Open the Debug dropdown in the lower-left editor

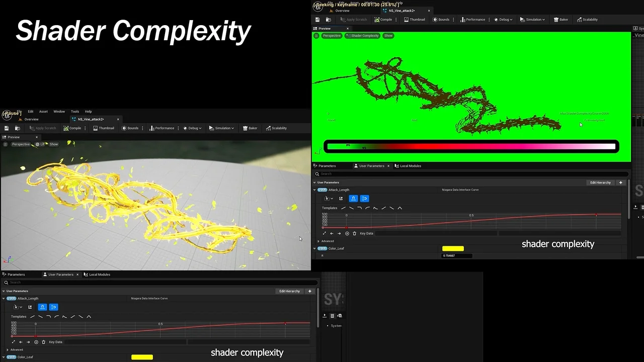pos(193,128)
